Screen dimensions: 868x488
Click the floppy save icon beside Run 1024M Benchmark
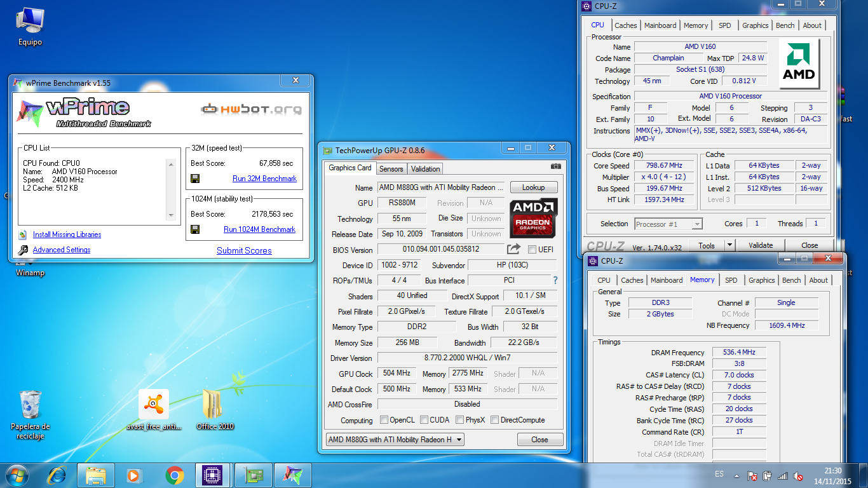tap(196, 229)
